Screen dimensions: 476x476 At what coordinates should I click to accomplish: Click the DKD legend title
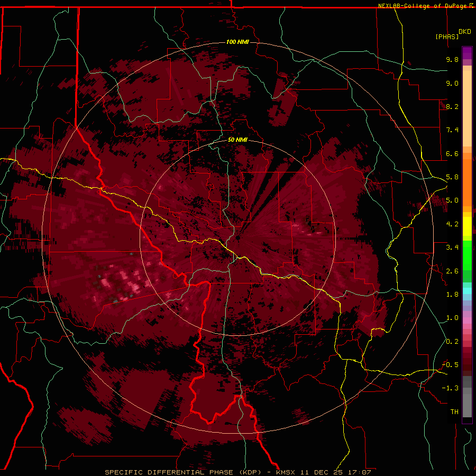pyautogui.click(x=465, y=32)
